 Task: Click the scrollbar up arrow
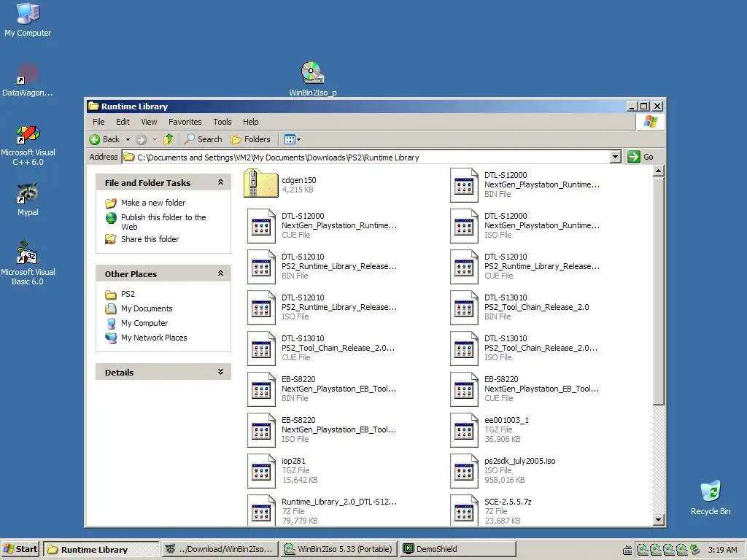[x=659, y=171]
